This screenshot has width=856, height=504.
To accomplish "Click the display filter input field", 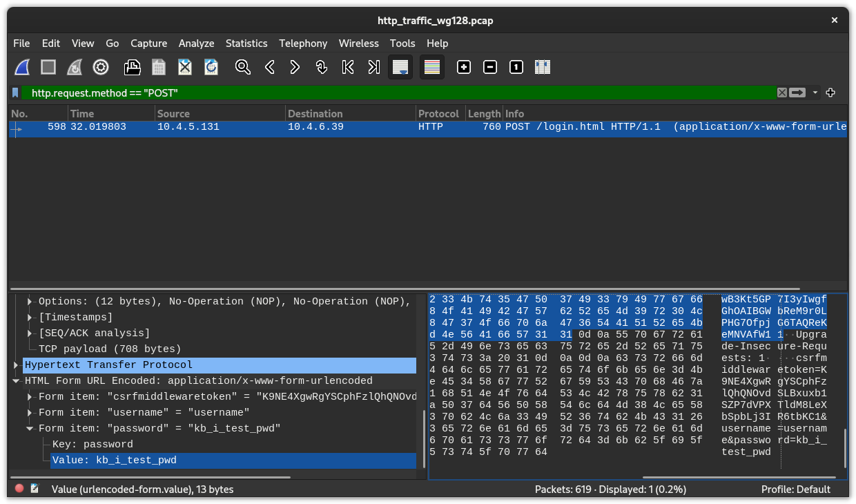I will [x=400, y=93].
